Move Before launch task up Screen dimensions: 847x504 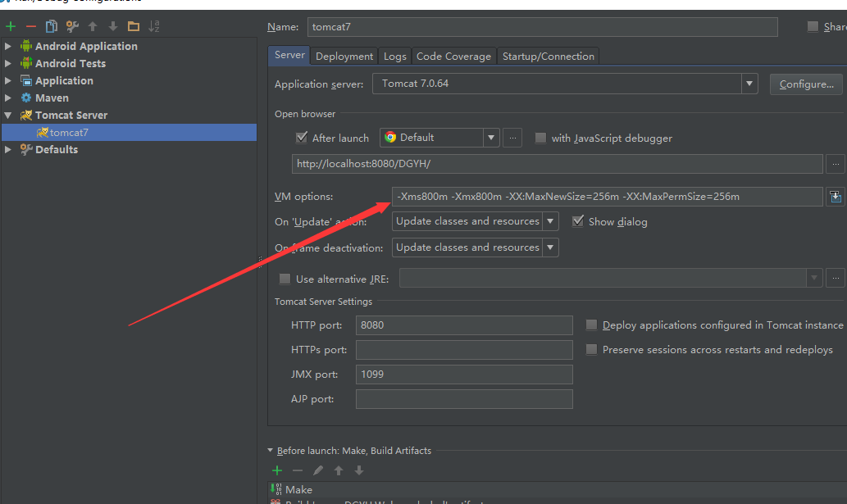point(339,470)
